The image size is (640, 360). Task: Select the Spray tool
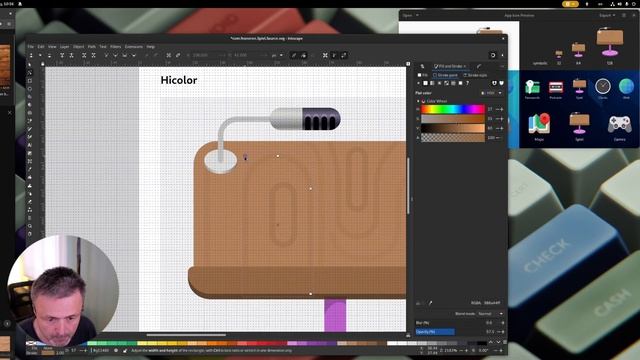click(x=30, y=193)
